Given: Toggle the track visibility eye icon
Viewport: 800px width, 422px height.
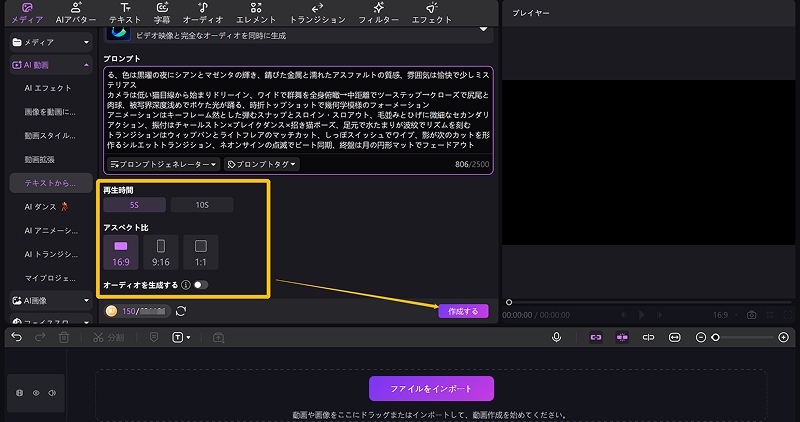Looking at the screenshot, I should point(36,393).
